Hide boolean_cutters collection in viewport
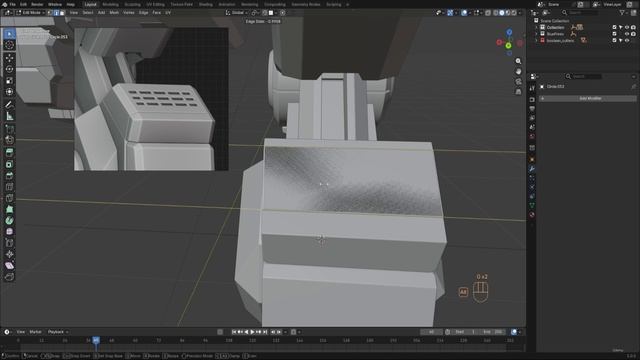This screenshot has width=640, height=360. [627, 40]
